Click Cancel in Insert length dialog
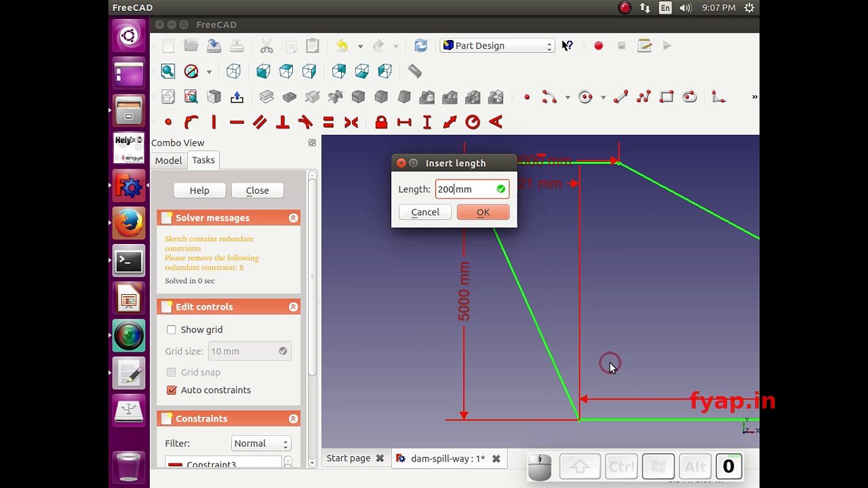 (x=425, y=212)
